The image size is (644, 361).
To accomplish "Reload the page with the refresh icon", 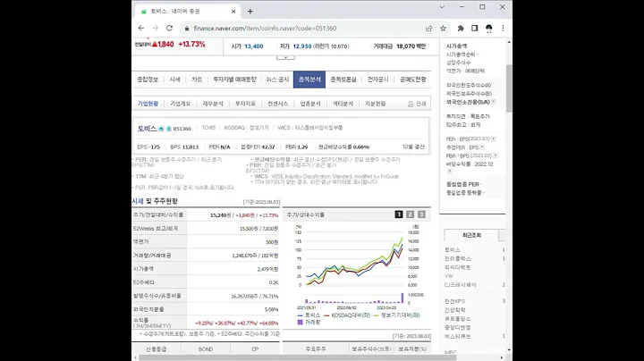I will [x=169, y=29].
